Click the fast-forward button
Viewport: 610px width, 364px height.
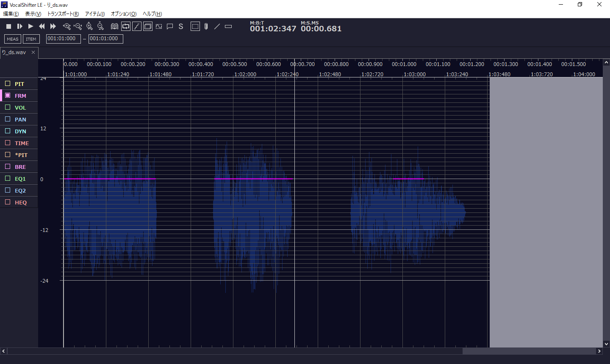[x=53, y=26]
